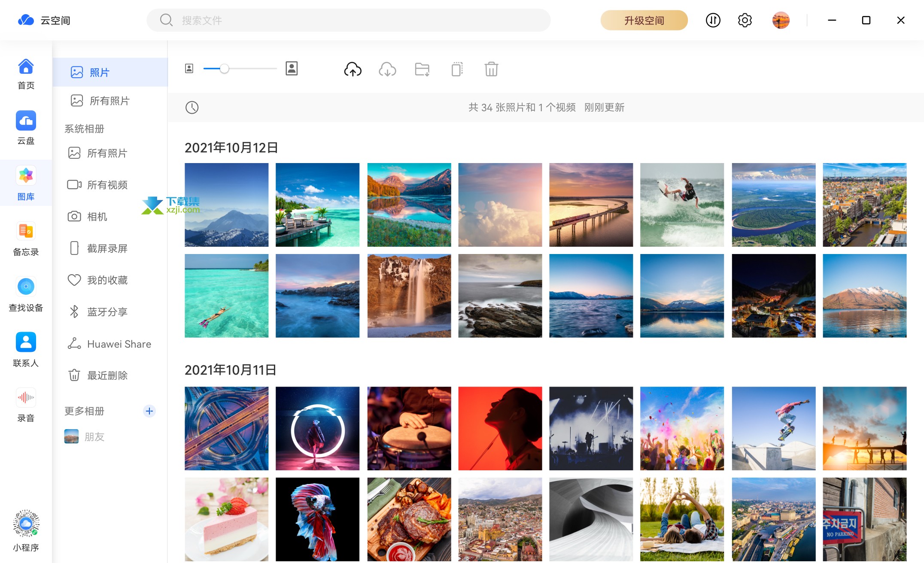This screenshot has height=563, width=924.
Task: Open the train on bridge sunset photo
Action: (x=591, y=205)
